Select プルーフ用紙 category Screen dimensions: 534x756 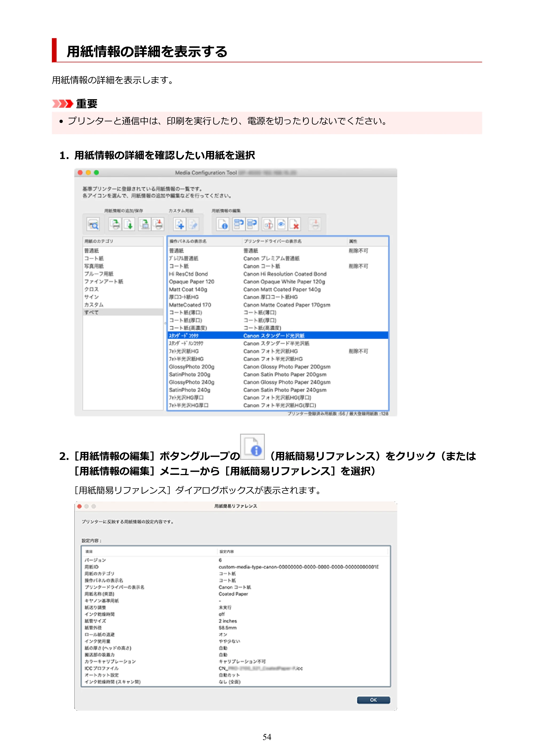(123, 274)
